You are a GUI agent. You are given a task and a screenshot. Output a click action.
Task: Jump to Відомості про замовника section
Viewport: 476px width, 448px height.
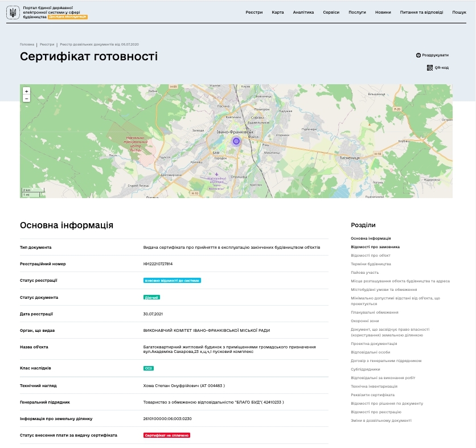[x=375, y=247]
